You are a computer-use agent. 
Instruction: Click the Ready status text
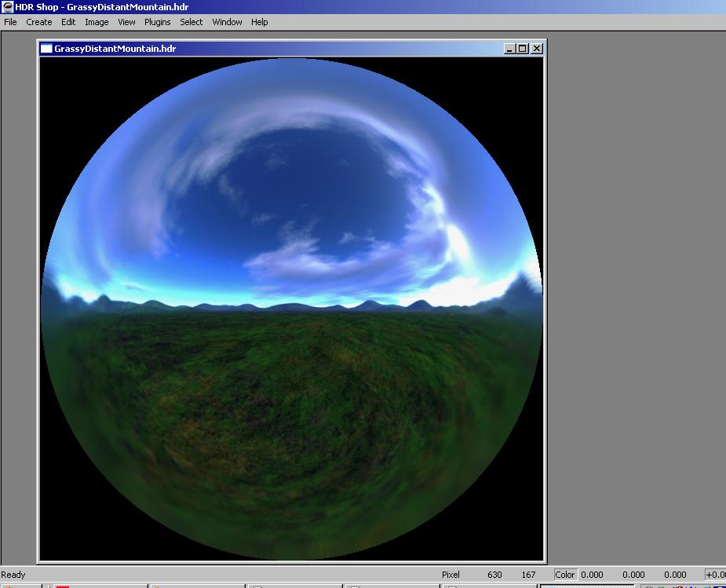[13, 575]
